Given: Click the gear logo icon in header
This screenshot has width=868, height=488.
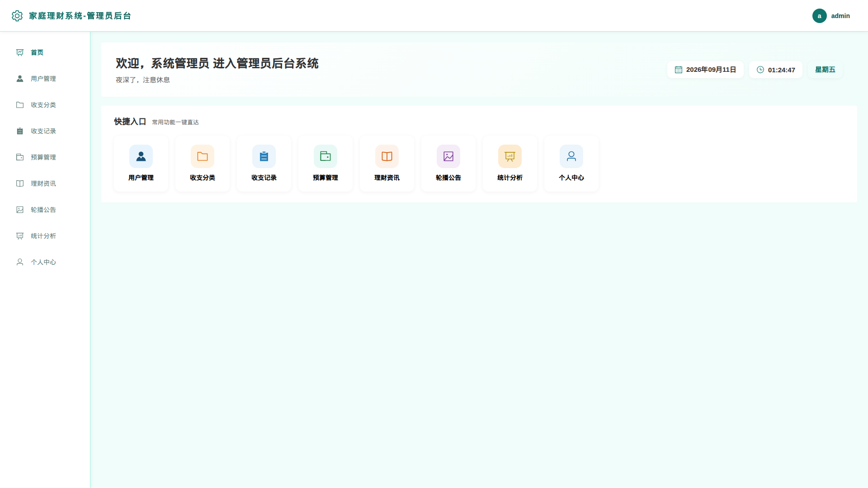Looking at the screenshot, I should pos(17,16).
